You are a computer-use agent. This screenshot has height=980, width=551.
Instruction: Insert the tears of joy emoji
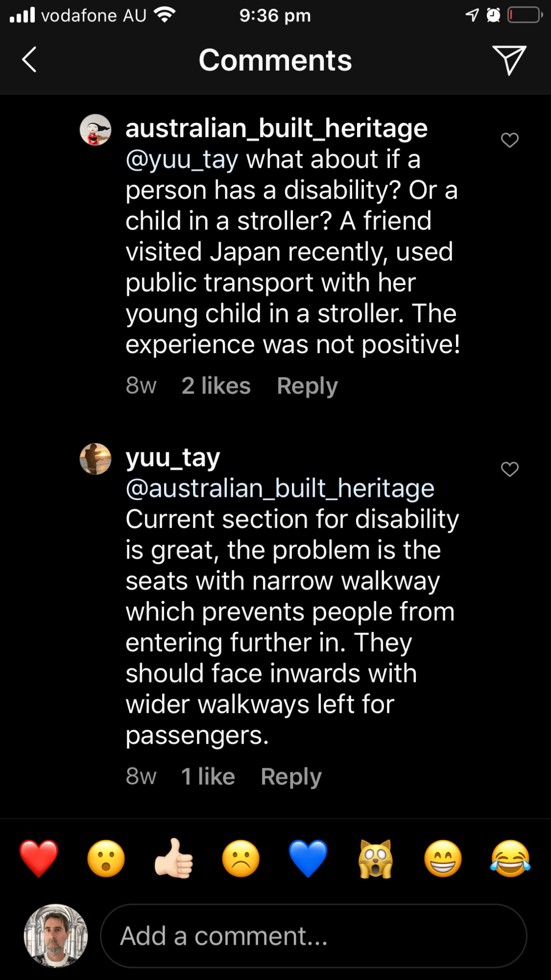coord(510,859)
